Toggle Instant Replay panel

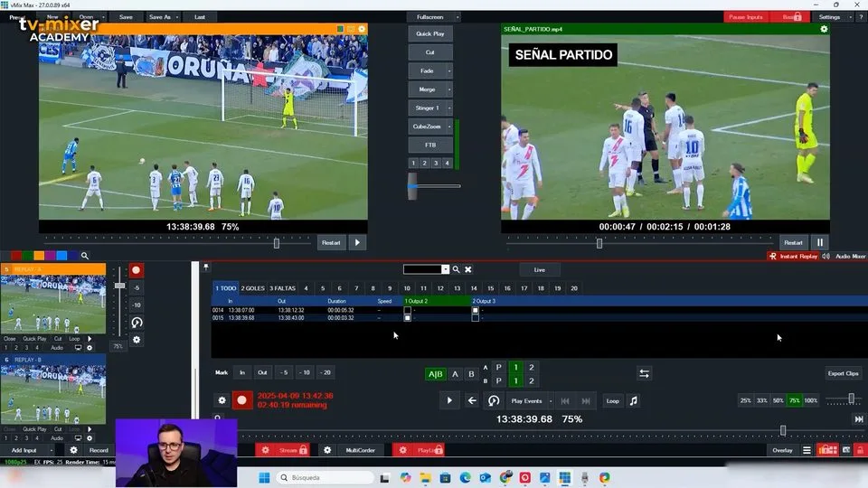(793, 256)
